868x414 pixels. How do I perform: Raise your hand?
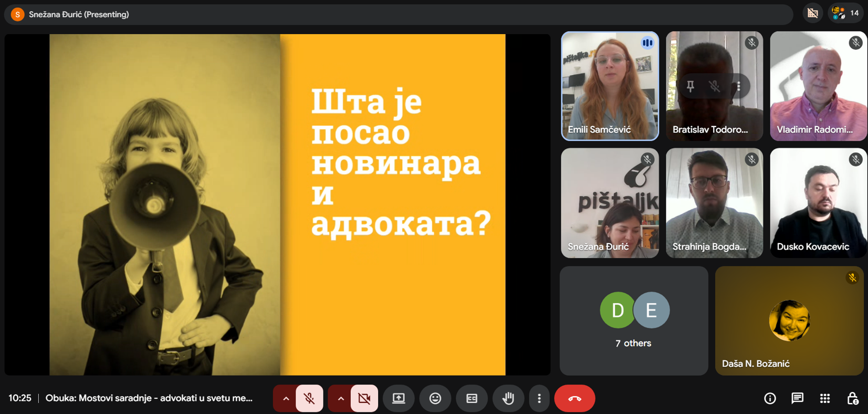[x=508, y=398]
